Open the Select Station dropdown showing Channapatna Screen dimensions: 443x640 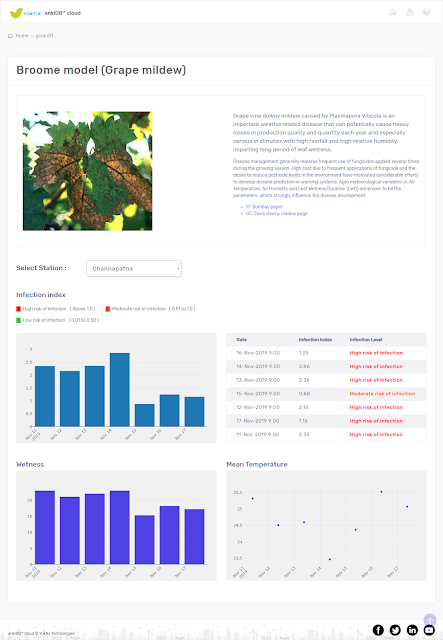pos(134,269)
